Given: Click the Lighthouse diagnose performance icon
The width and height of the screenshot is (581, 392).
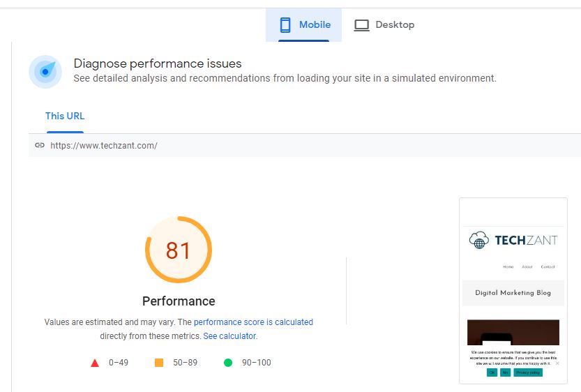Looking at the screenshot, I should [45, 72].
